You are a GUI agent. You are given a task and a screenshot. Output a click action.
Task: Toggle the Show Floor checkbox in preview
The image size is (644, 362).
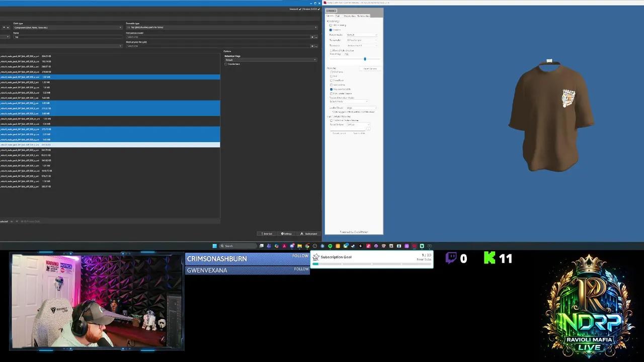point(331,80)
